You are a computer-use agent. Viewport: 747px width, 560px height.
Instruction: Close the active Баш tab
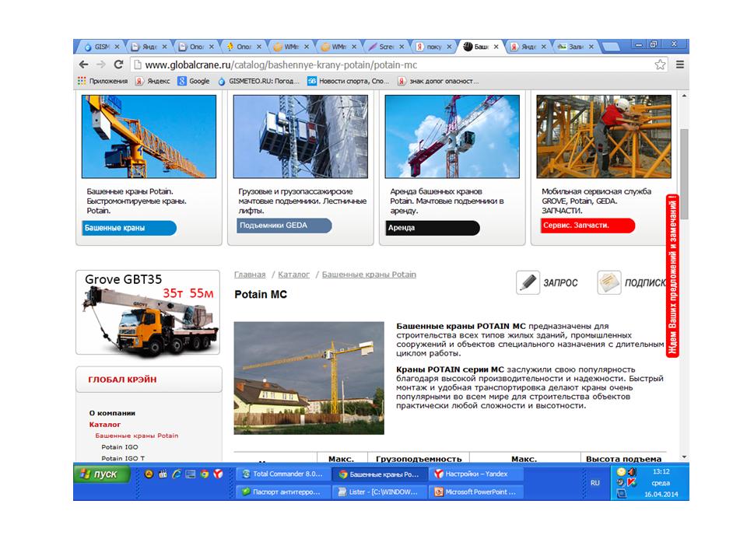[x=496, y=47]
